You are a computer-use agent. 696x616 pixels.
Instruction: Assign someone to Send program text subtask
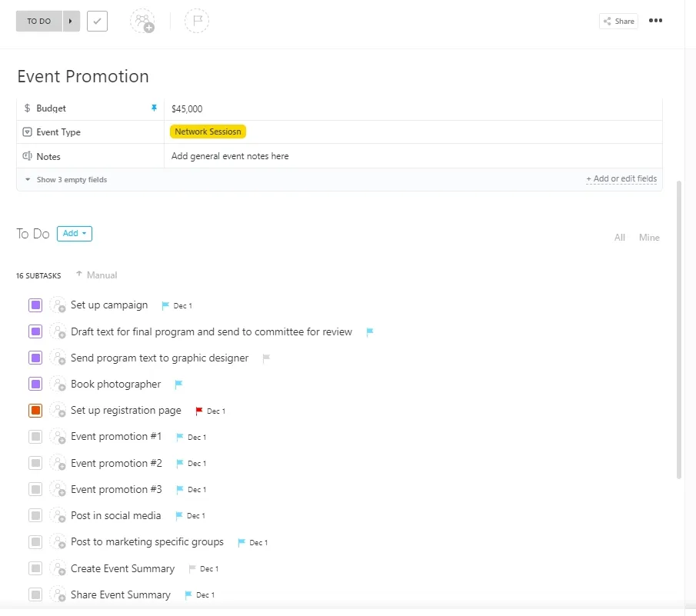[58, 358]
